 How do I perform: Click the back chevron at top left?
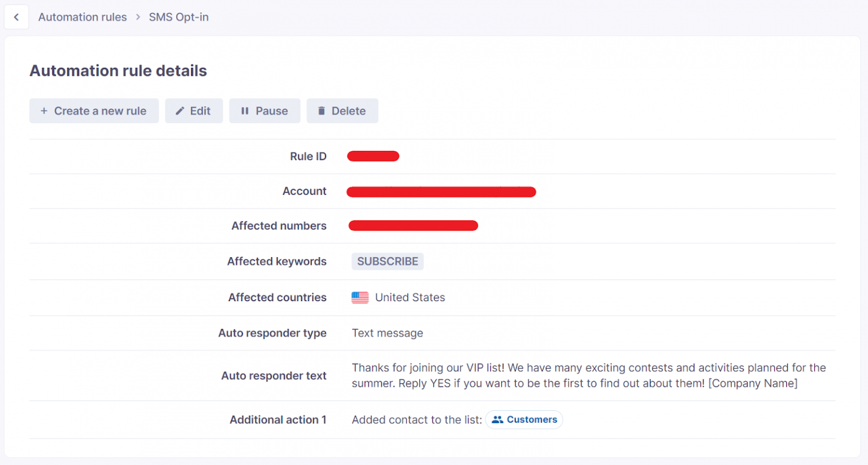click(x=16, y=16)
